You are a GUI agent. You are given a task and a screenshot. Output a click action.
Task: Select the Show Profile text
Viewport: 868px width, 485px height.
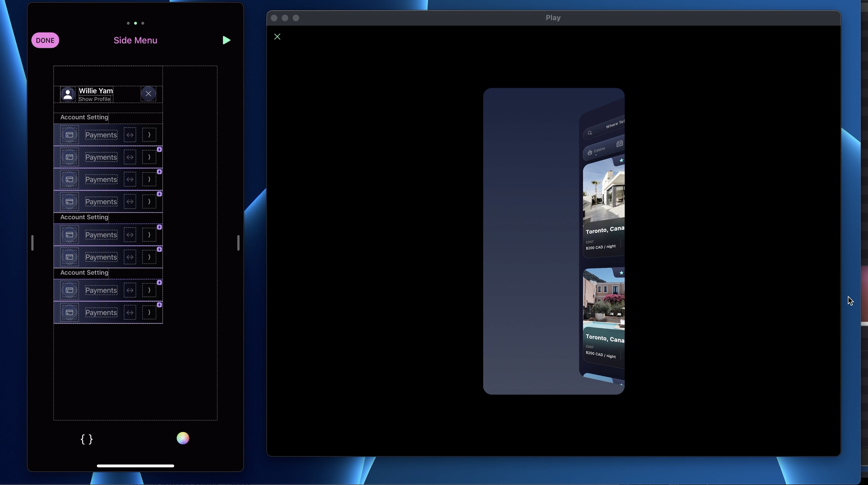click(95, 99)
